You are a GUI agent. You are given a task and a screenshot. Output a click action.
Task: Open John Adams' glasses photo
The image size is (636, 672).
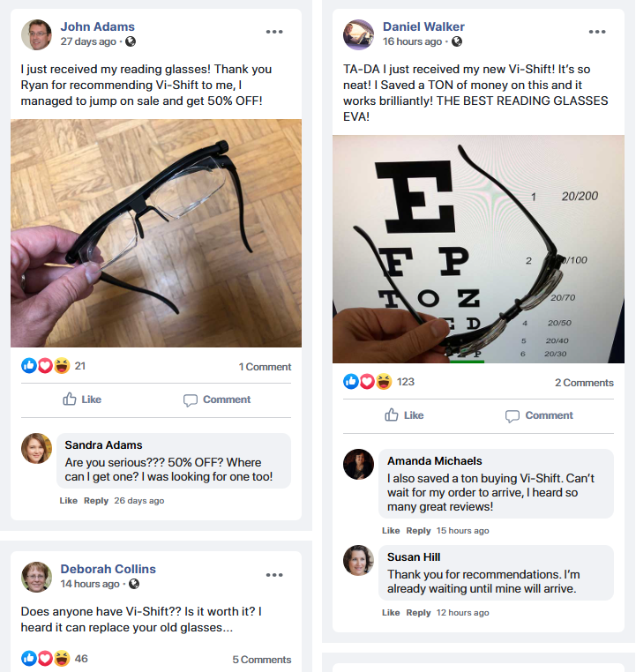point(156,233)
